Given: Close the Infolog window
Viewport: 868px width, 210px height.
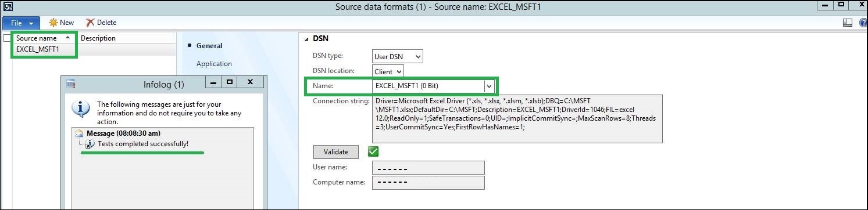Looking at the screenshot, I should (x=250, y=82).
